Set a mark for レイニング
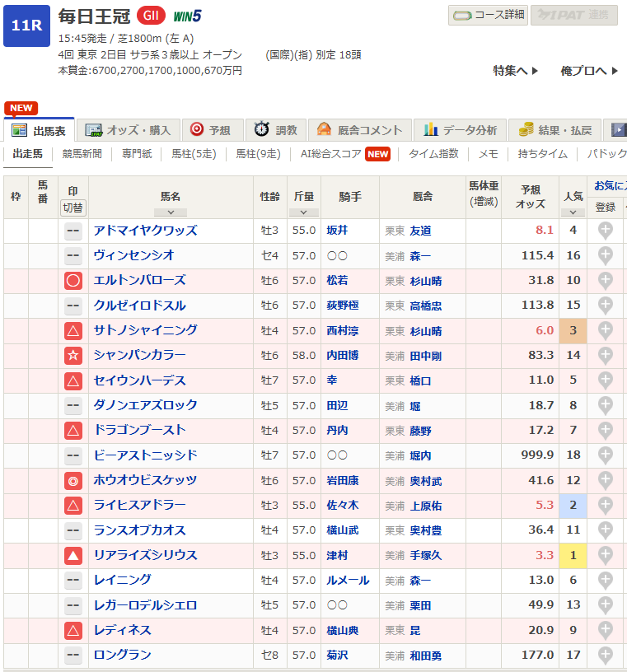The image size is (627, 672). 73,581
